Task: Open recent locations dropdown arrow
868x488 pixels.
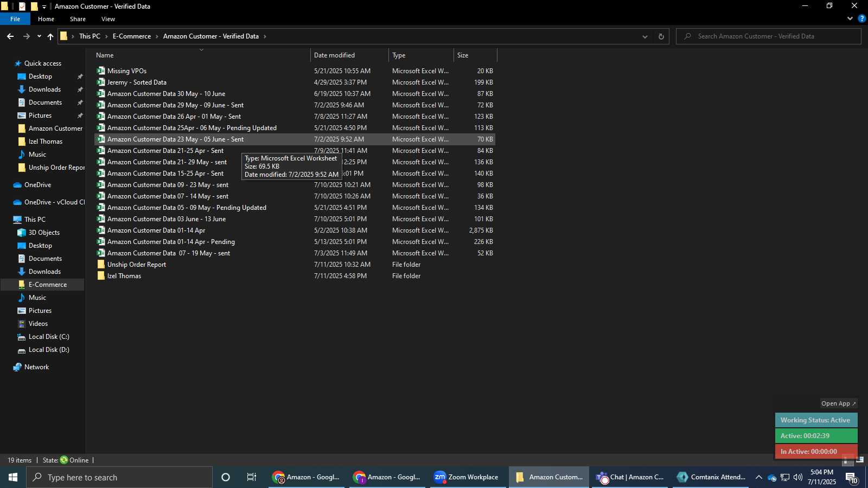Action: point(39,36)
